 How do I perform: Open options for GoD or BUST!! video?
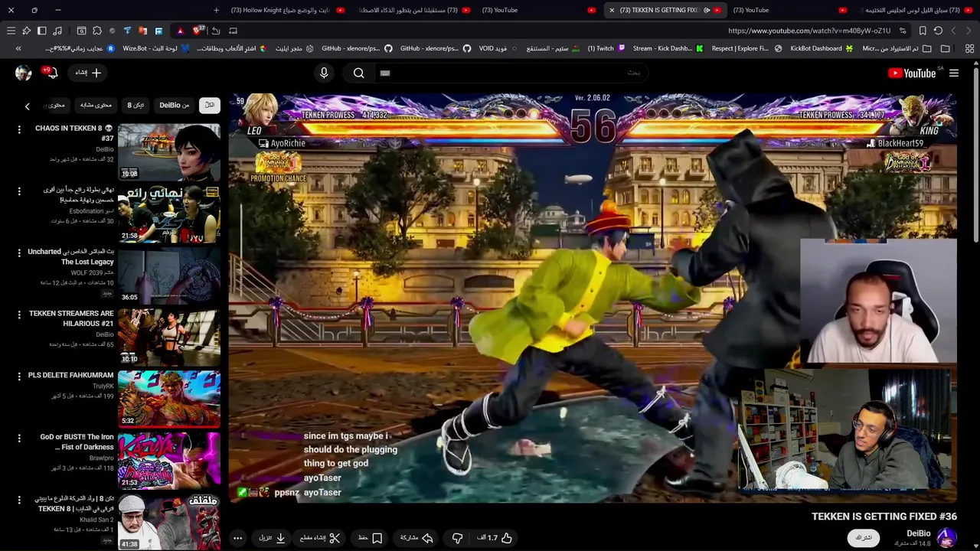[19, 438]
